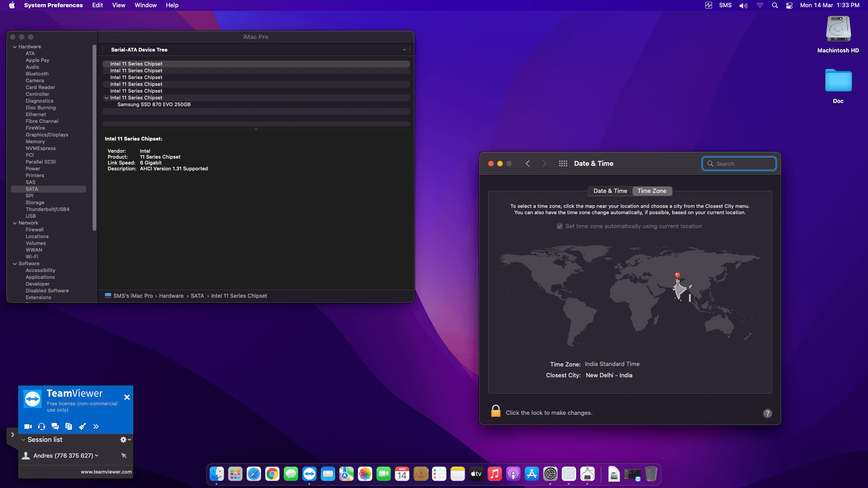The width and height of the screenshot is (868, 488).
Task: Collapse the Software section in sidebar
Action: tap(15, 263)
